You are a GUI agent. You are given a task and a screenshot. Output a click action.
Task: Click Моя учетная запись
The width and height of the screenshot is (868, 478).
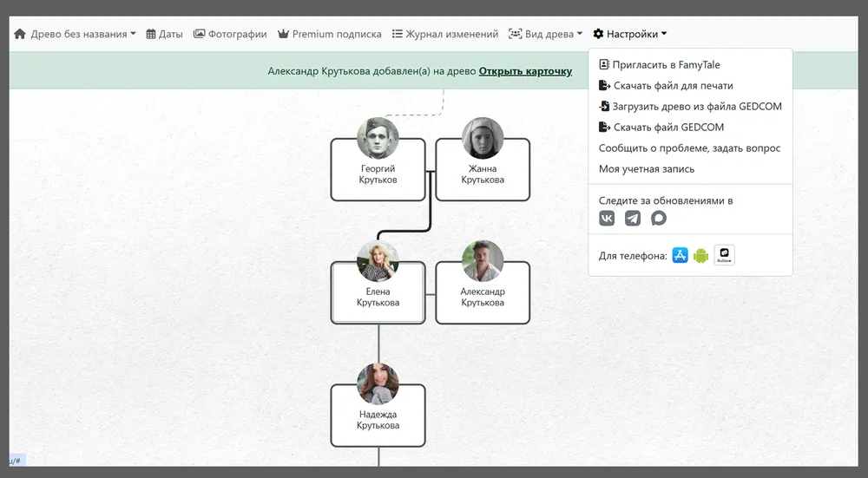[x=647, y=168]
